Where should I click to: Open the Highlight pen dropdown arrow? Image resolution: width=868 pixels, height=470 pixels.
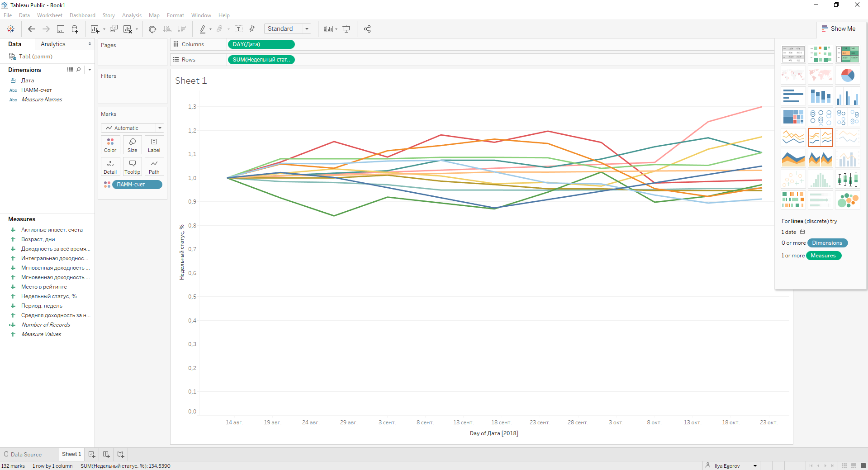(x=210, y=29)
